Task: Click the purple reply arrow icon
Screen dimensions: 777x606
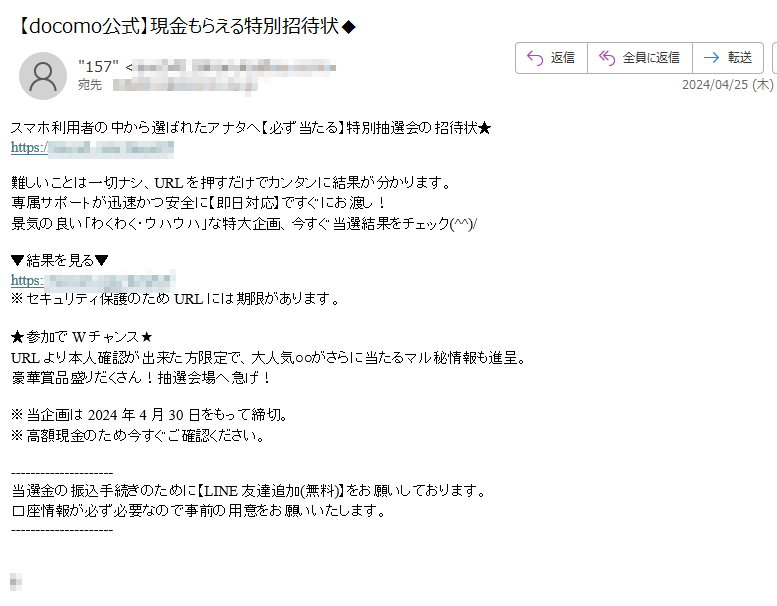Action: [x=535, y=58]
